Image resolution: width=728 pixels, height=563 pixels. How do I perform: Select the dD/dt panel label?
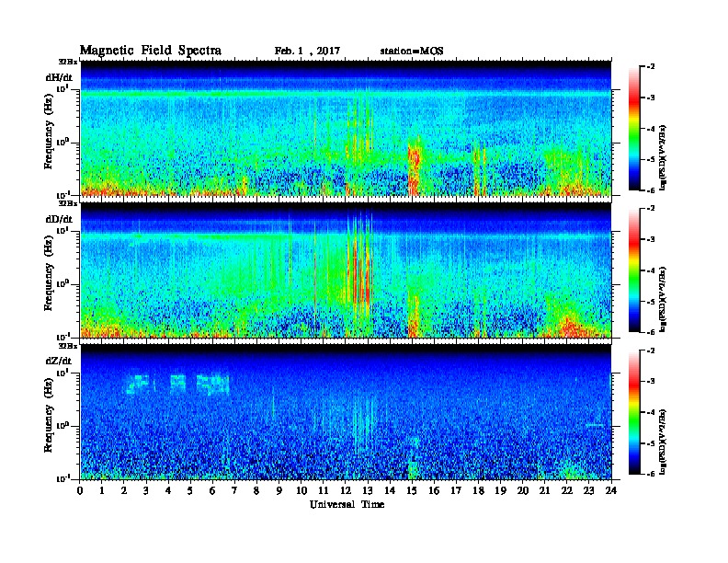(59, 219)
